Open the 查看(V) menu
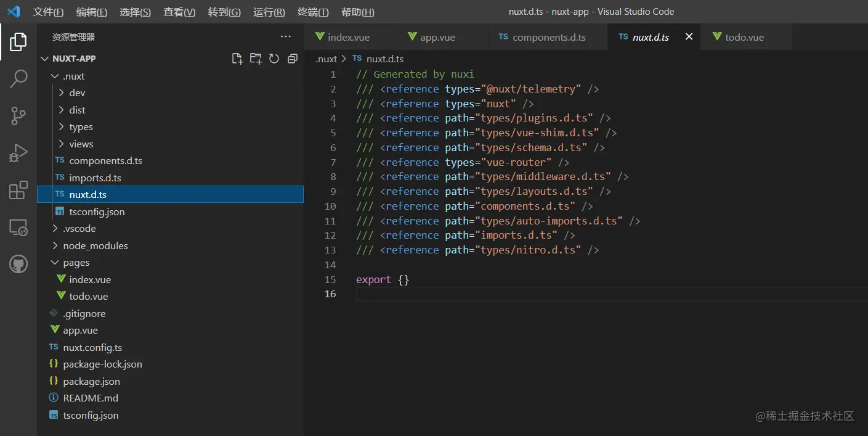The image size is (868, 436). 179,12
